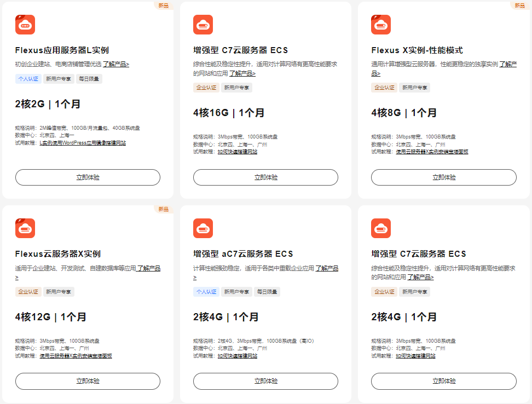This screenshot has width=532, height=404.
Task: Click 企业认证 tag on Flexus云服务器X实例 card
Action: 28,292
